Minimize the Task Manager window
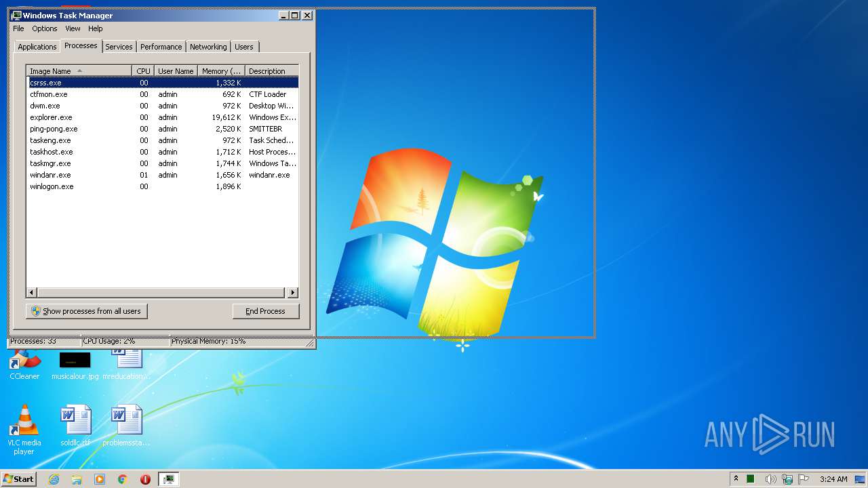The width and height of the screenshot is (868, 488). tap(283, 15)
